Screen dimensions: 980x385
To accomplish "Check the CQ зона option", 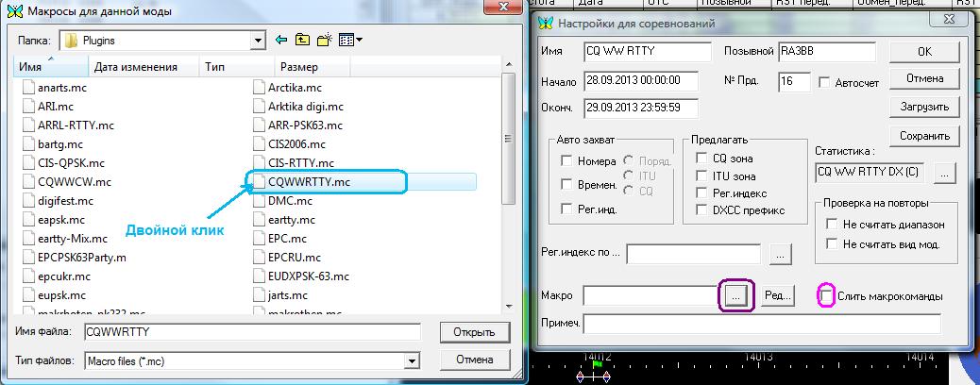I will click(x=701, y=159).
